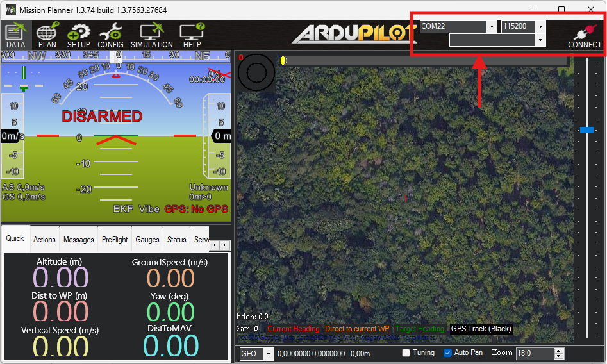Expand the COM22 port dropdown

pos(492,27)
